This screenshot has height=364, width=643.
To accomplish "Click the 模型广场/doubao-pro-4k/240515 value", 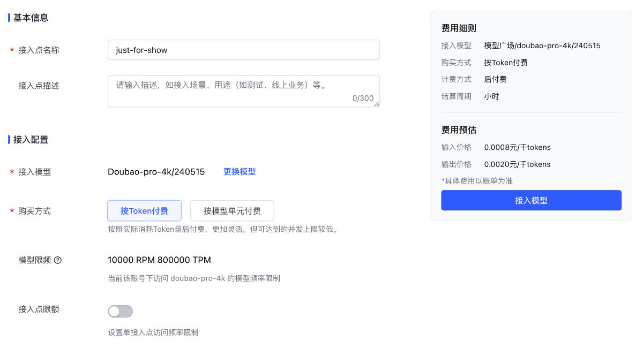I will click(x=542, y=45).
